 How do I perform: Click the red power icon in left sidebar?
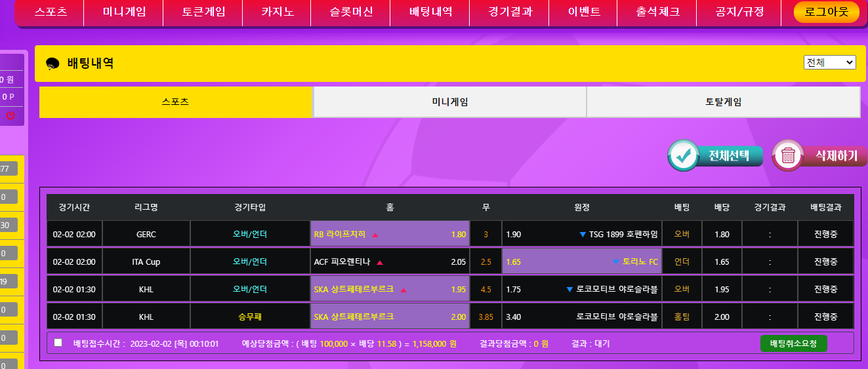click(x=10, y=115)
